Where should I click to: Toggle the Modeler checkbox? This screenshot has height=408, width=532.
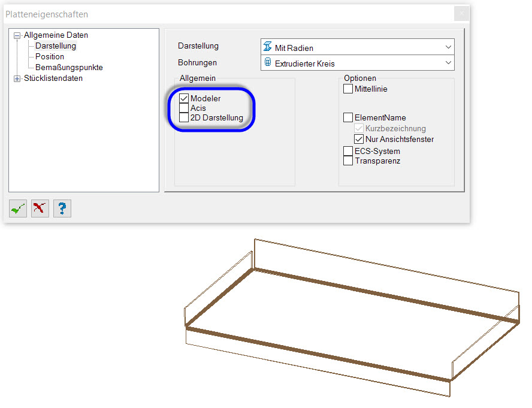tap(184, 98)
